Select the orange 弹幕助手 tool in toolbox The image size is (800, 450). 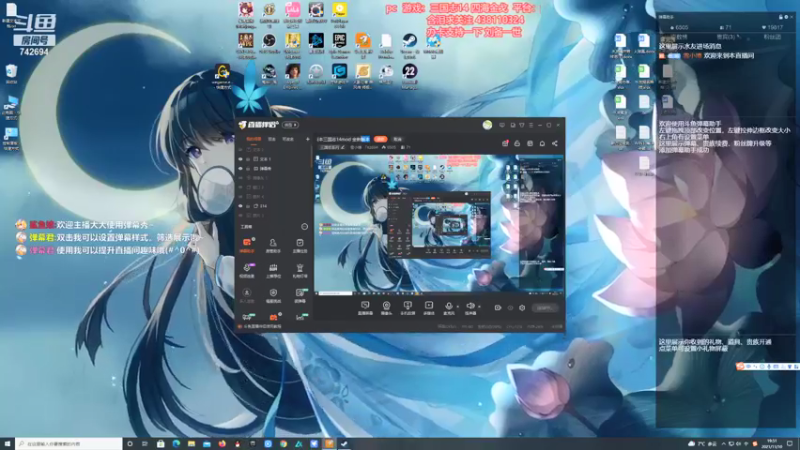click(247, 244)
